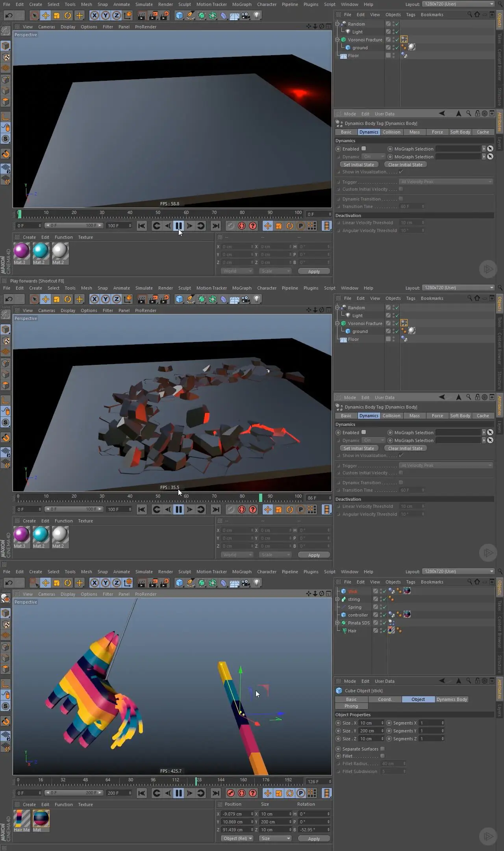
Task: Switch to Collision tab in the unbroken ground window
Action: point(391,132)
